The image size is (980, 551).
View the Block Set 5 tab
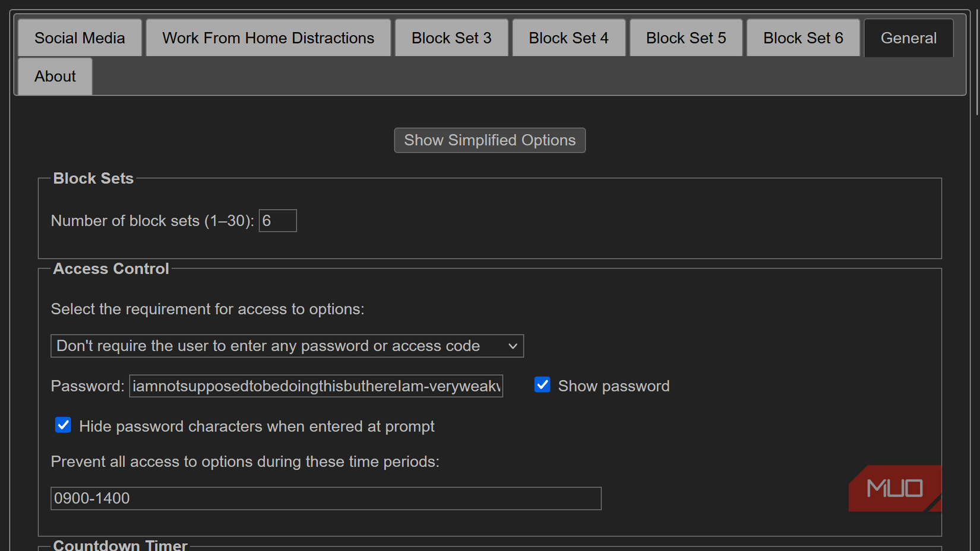coord(685,37)
